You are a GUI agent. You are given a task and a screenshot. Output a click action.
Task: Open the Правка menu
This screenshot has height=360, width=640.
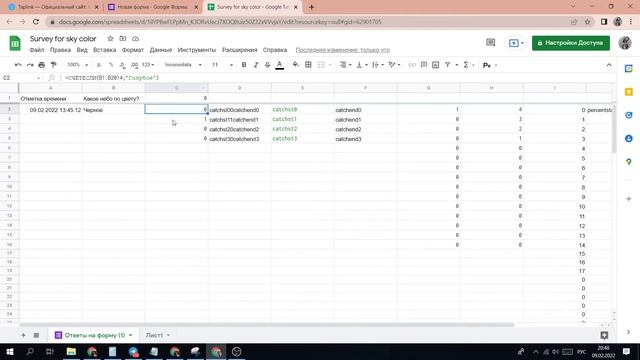click(x=60, y=50)
